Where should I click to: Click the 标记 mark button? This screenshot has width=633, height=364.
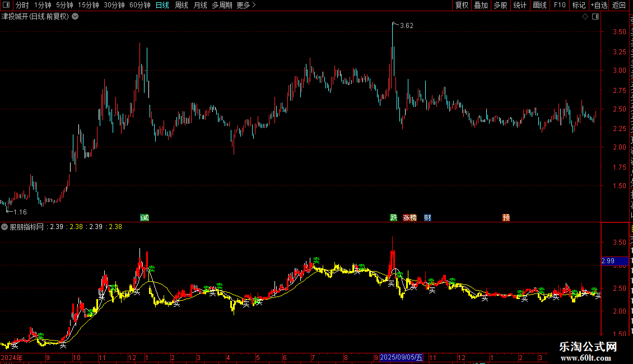(x=579, y=5)
